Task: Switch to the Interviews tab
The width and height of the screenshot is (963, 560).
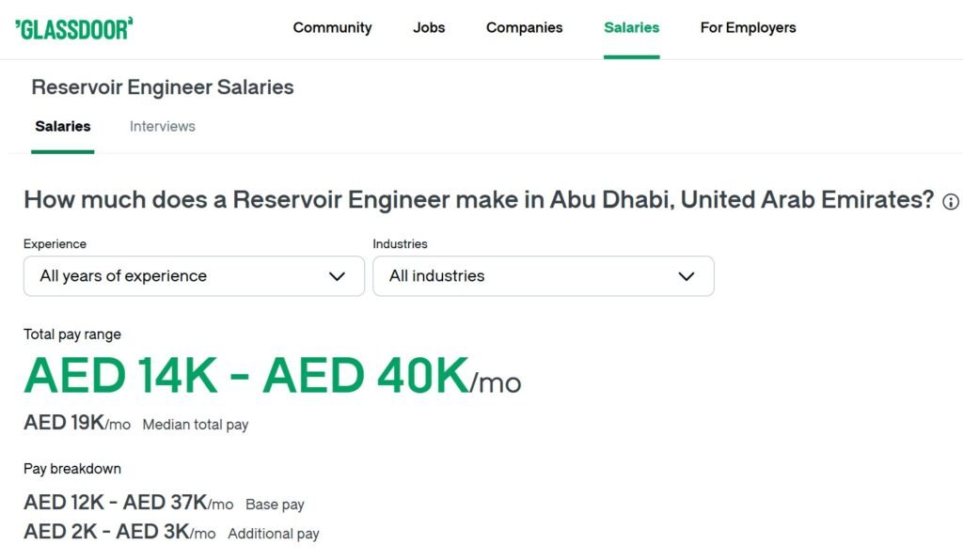Action: [162, 126]
